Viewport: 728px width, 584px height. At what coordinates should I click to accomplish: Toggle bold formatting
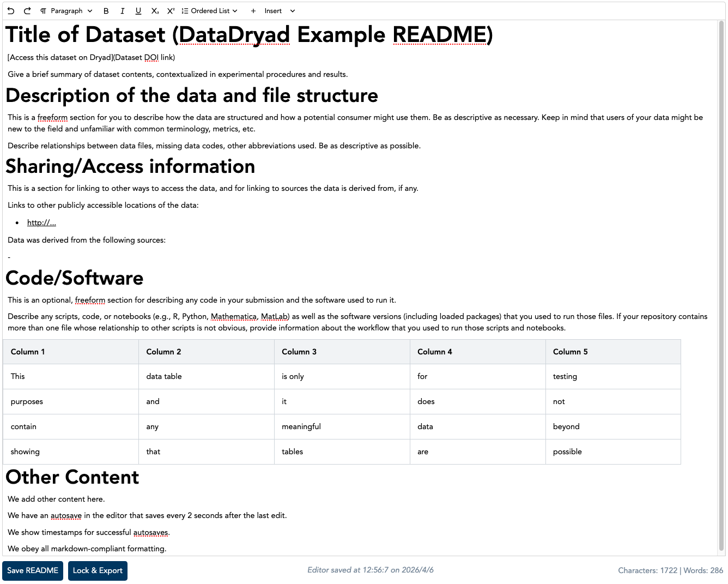(x=106, y=11)
